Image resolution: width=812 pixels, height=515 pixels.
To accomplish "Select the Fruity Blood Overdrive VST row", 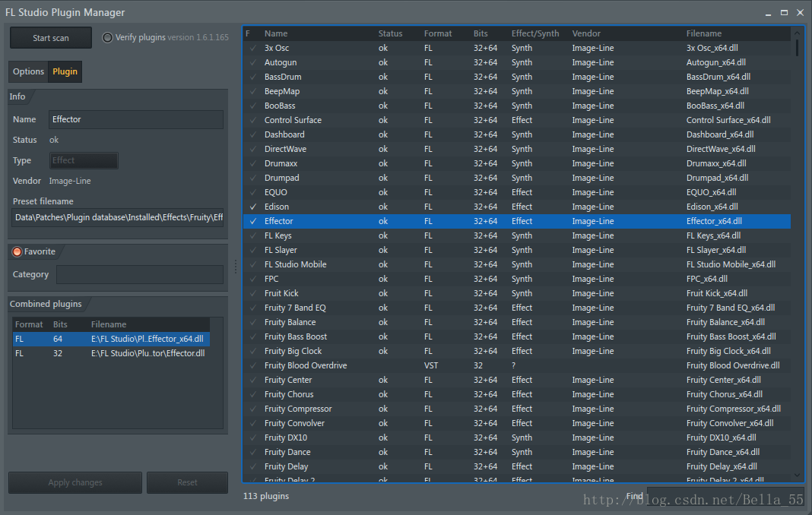I will pyautogui.click(x=517, y=365).
